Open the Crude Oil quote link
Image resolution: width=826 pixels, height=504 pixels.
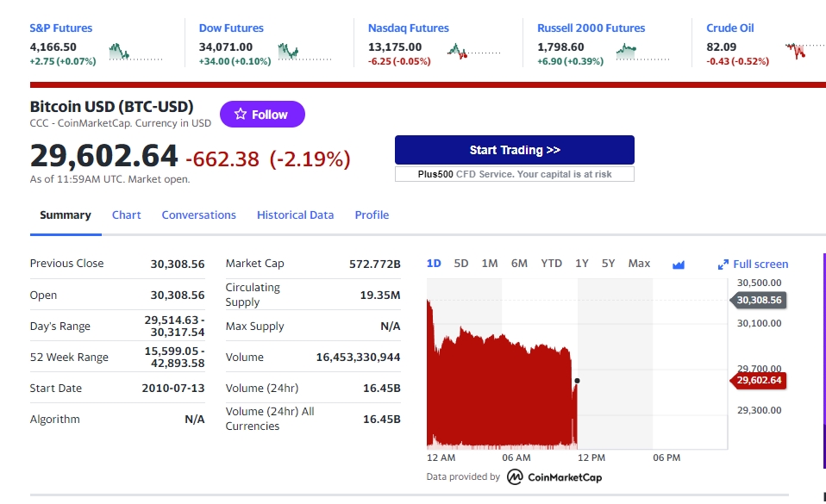pyautogui.click(x=729, y=28)
